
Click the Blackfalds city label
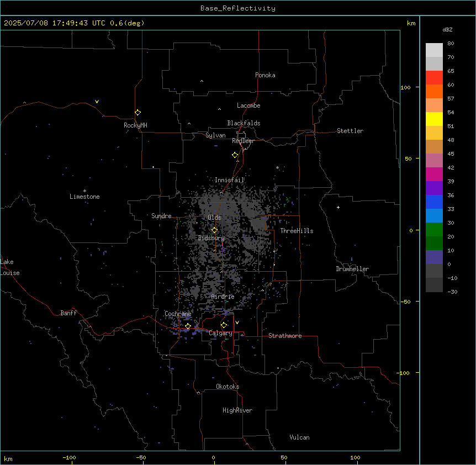(x=244, y=123)
